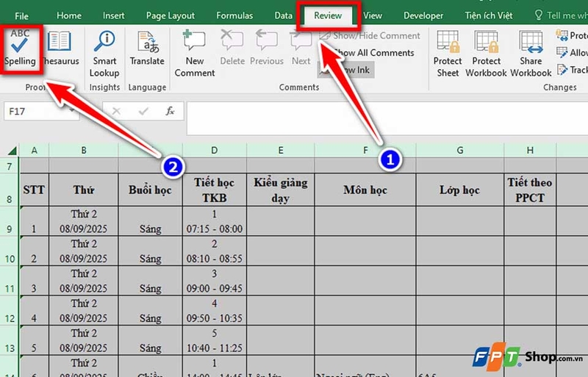The image size is (588, 377).
Task: Go to Previous comment
Action: pos(267,48)
